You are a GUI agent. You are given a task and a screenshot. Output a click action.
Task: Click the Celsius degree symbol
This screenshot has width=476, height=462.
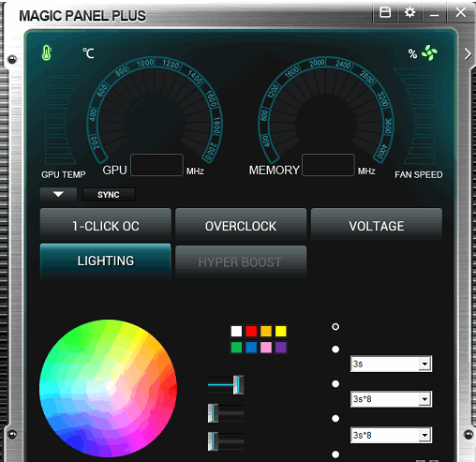[x=88, y=53]
